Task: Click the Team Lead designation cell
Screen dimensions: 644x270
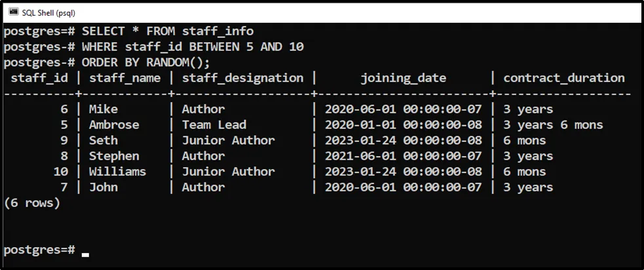Action: [x=214, y=125]
